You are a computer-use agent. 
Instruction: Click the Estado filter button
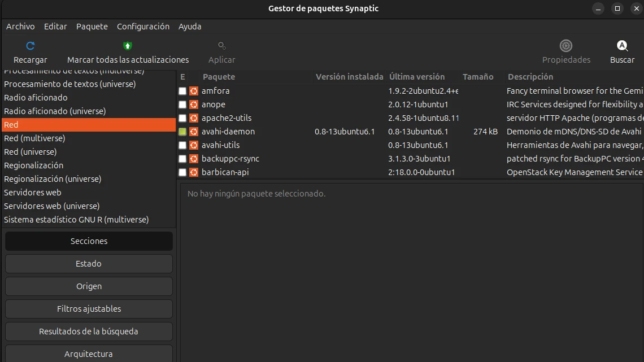pyautogui.click(x=89, y=263)
